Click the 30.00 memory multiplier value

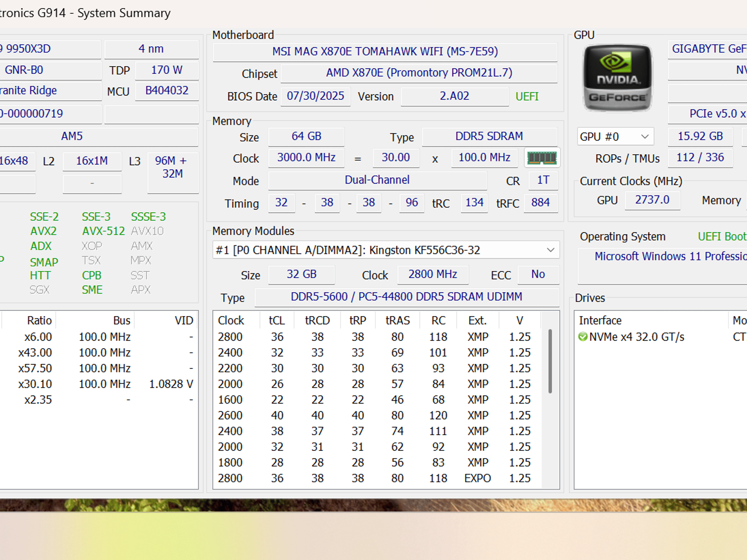396,157
